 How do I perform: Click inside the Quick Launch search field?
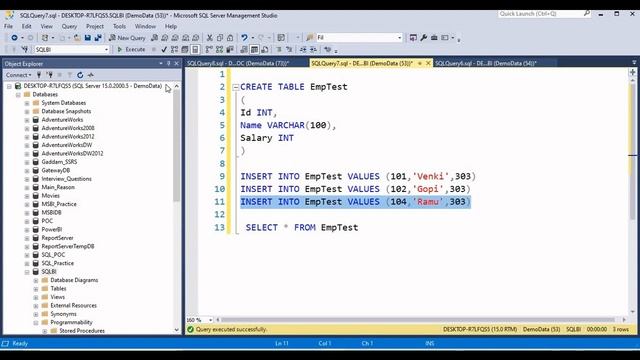pyautogui.click(x=540, y=13)
